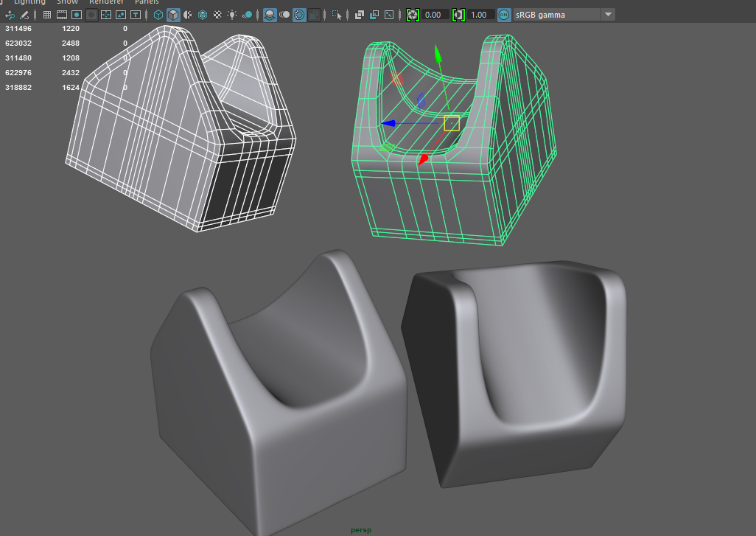Toggle viewport Shadows icon
The height and width of the screenshot is (536, 756).
tap(247, 15)
